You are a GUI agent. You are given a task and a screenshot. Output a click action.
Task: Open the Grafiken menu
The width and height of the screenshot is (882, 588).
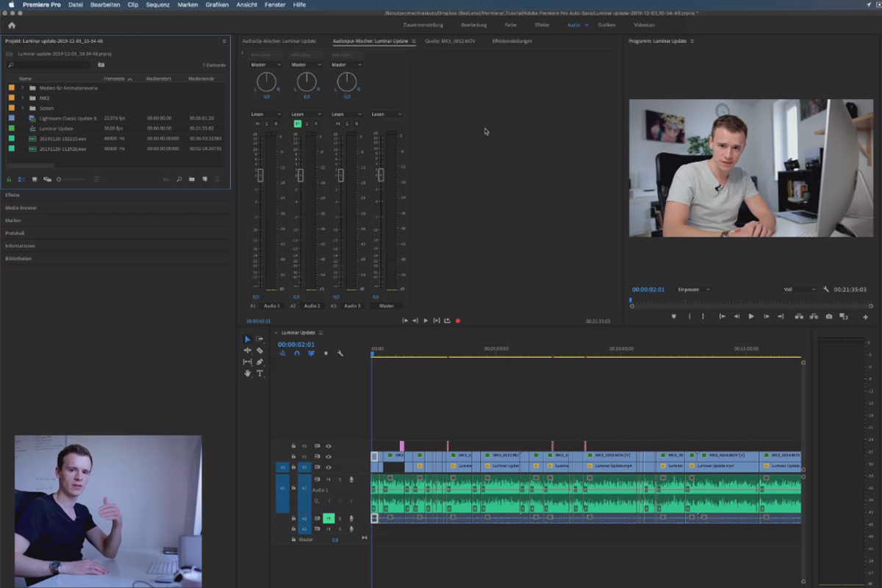(x=217, y=4)
